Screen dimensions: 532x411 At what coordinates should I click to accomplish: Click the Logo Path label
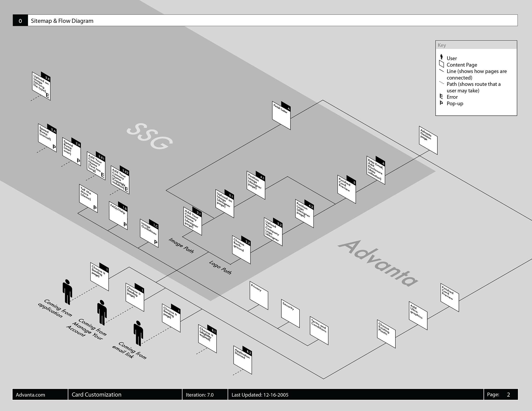click(x=220, y=268)
